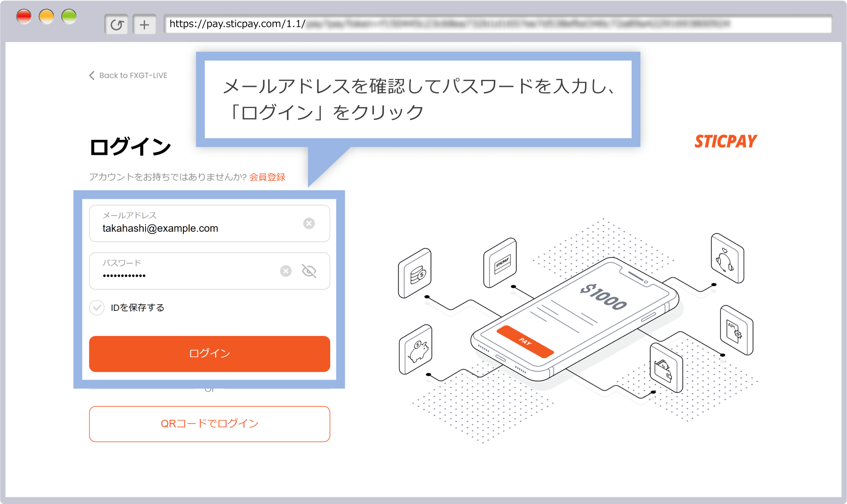
Task: Close window using the red circle button
Action: click(x=24, y=16)
